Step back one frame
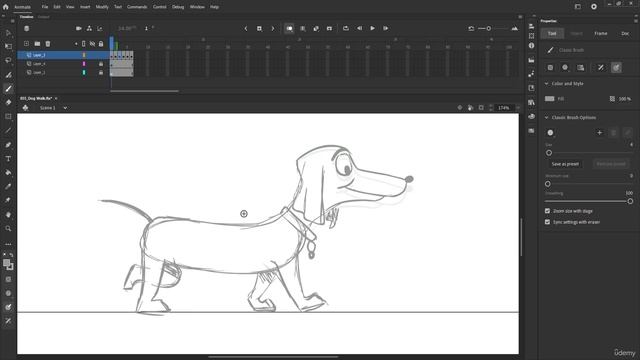Screen dimensions: 640x360 click(359, 29)
